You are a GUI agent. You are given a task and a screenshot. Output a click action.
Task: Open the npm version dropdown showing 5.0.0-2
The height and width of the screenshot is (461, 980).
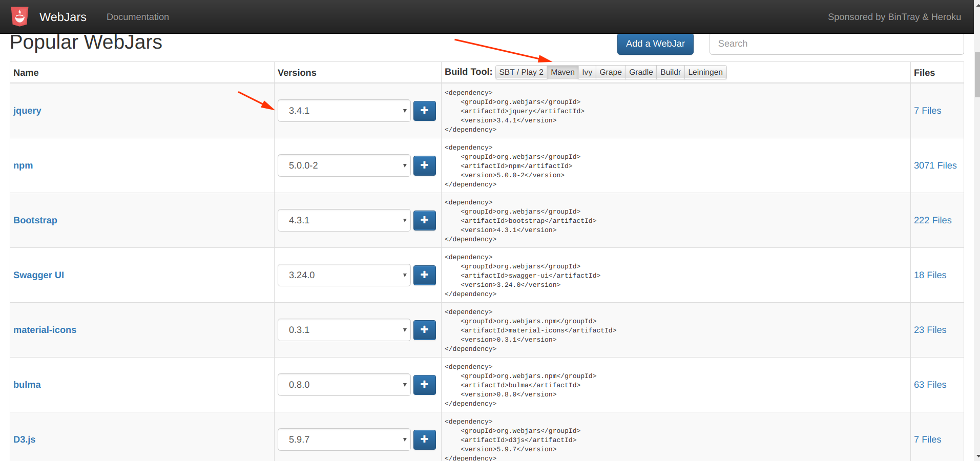coord(344,165)
